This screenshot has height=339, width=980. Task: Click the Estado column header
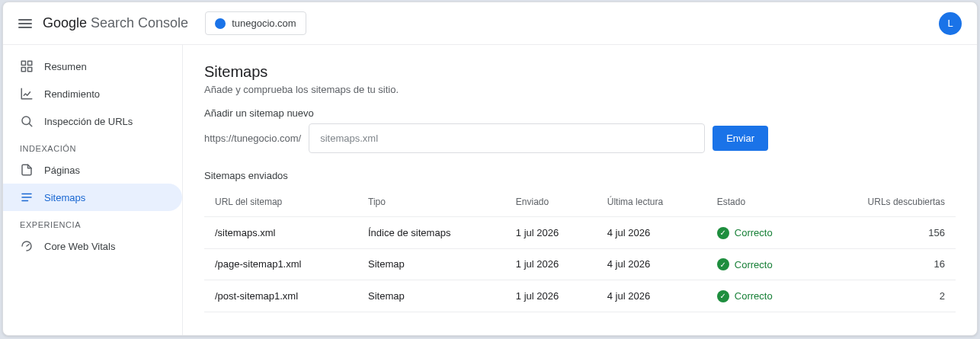731,202
